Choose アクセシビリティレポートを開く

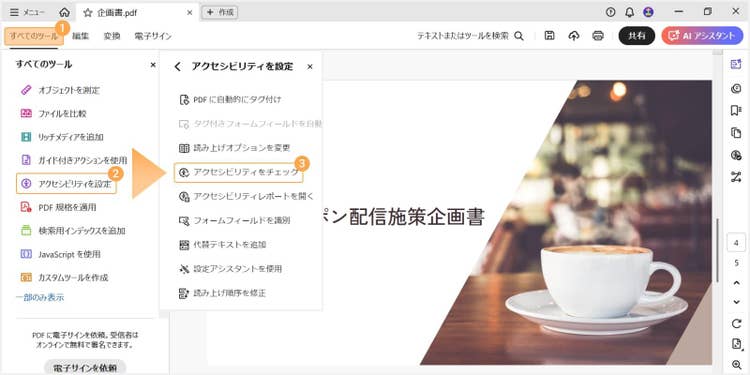[x=246, y=197]
